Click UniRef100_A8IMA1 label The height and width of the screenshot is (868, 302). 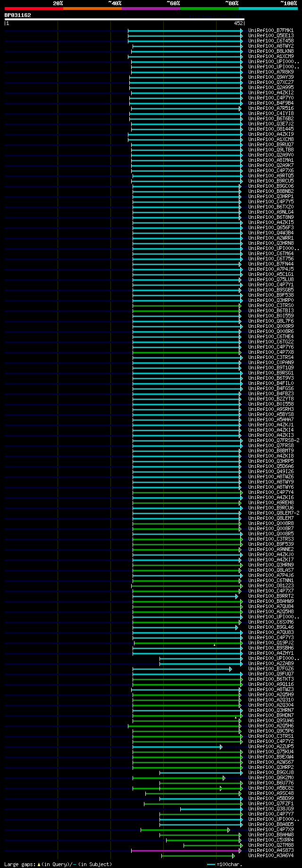pyautogui.click(x=271, y=160)
